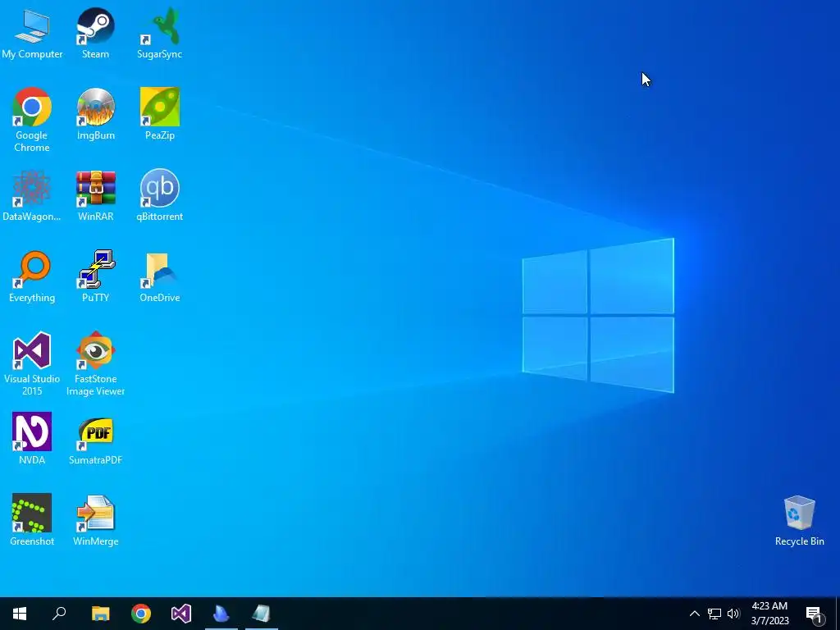This screenshot has height=630, width=840.
Task: Select the ImgBurn disc shortcut
Action: (95, 114)
